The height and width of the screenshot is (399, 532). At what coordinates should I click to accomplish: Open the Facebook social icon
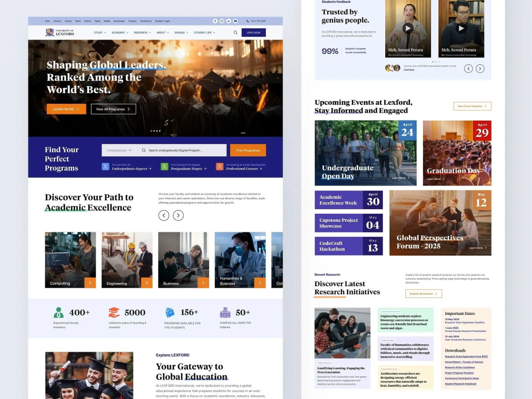(x=215, y=21)
